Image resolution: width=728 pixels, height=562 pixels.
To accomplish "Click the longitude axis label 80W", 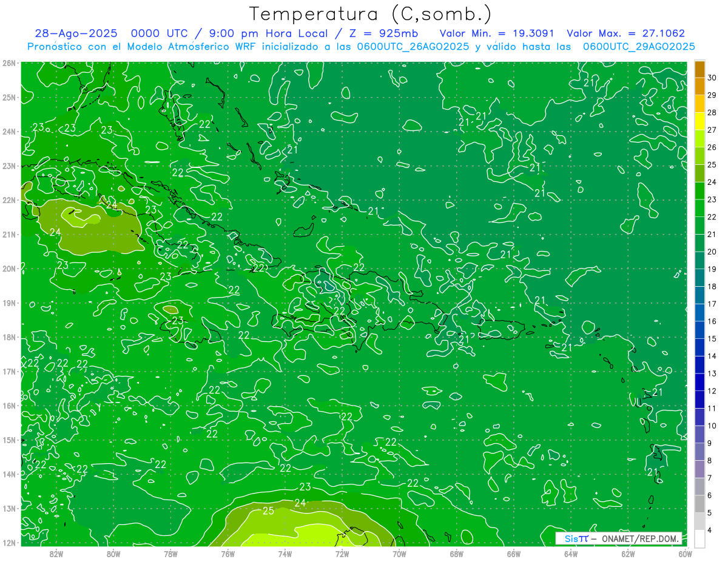I will [113, 554].
